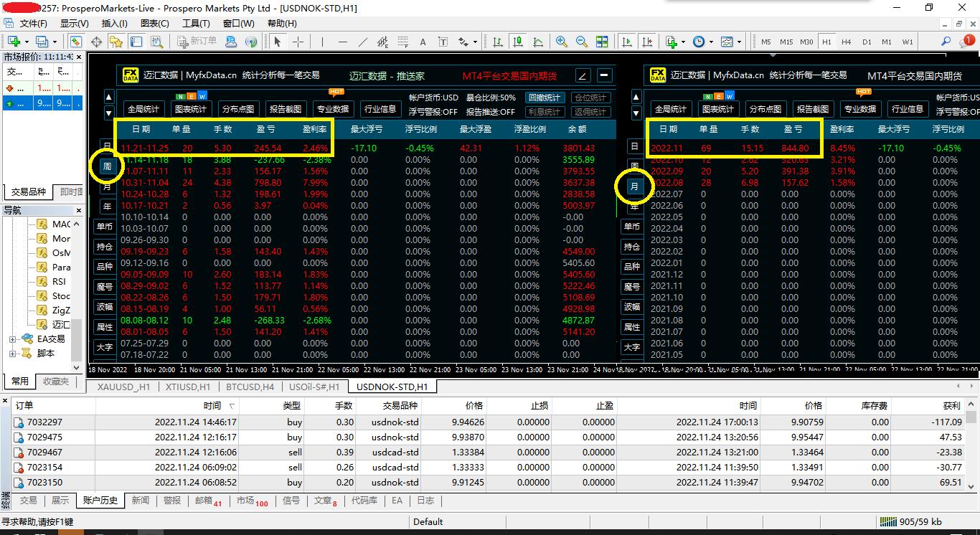
Task: Pick the draw trendline tool
Action: (x=363, y=42)
